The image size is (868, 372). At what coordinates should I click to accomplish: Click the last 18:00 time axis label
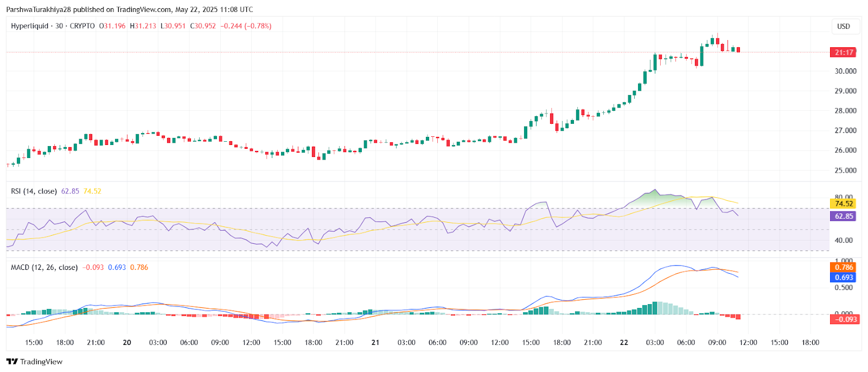click(810, 343)
